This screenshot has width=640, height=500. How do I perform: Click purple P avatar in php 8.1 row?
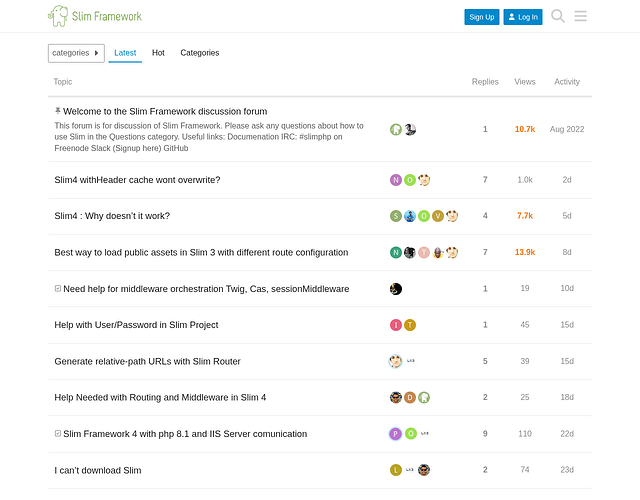click(396, 433)
